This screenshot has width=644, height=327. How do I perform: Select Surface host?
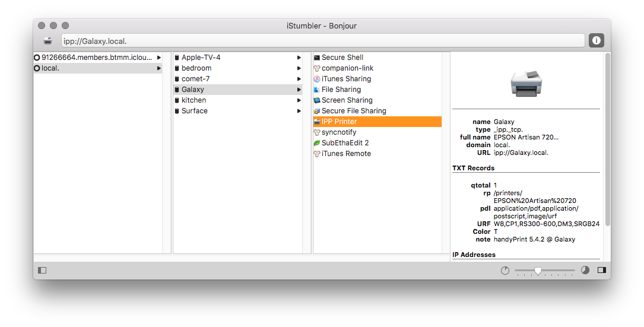237,111
